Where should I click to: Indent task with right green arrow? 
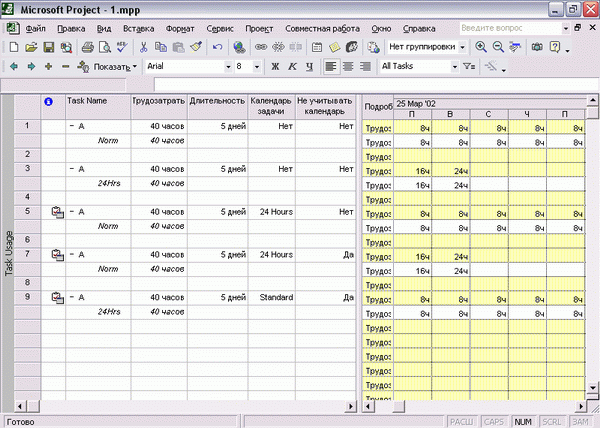pyautogui.click(x=31, y=67)
